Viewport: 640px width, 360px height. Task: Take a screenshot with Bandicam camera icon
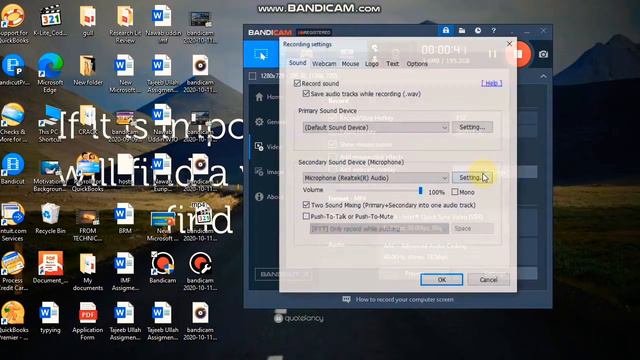click(543, 54)
